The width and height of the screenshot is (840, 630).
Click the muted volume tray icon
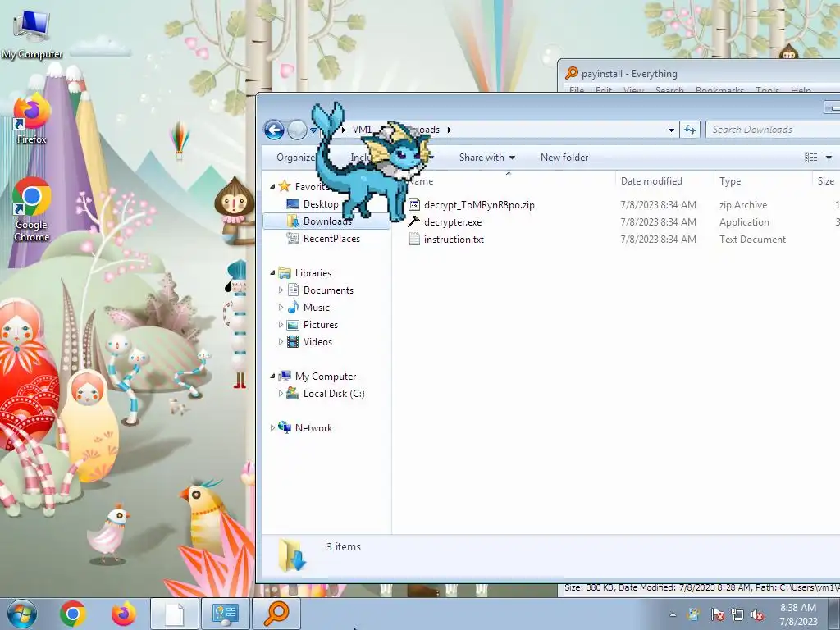pyautogui.click(x=757, y=614)
